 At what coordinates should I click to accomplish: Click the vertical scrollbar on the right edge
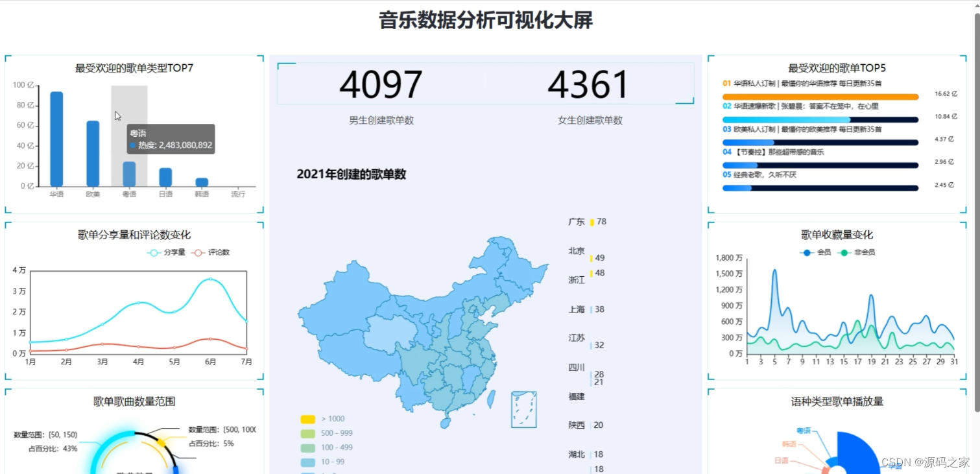977,237
